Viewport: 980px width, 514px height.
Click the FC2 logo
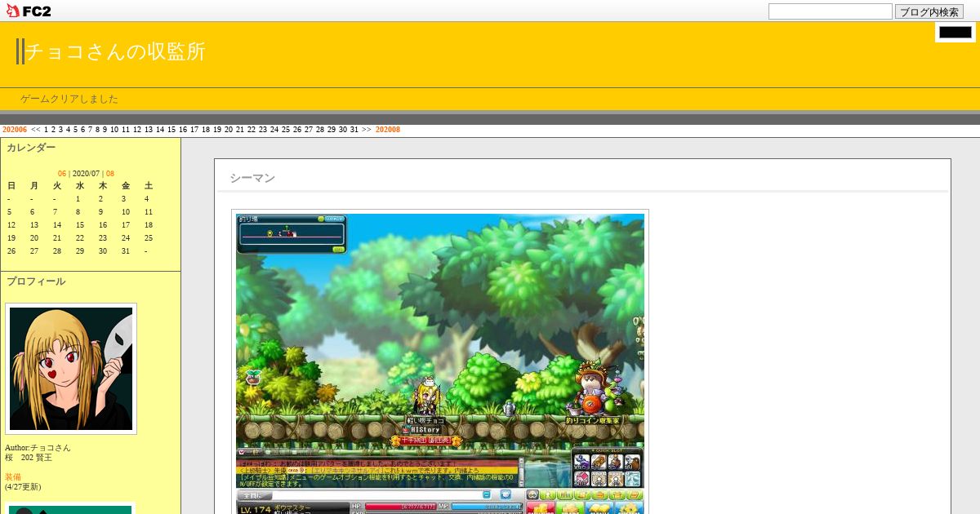[x=29, y=11]
